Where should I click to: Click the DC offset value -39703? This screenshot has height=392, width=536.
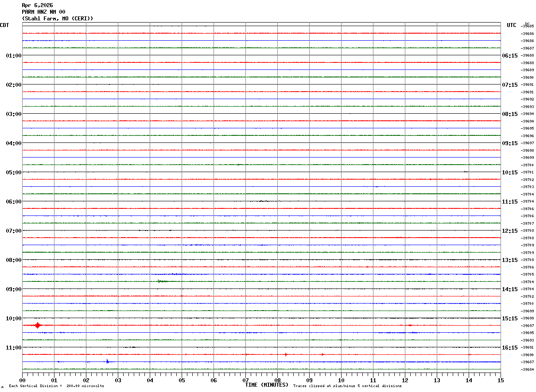pos(528,187)
